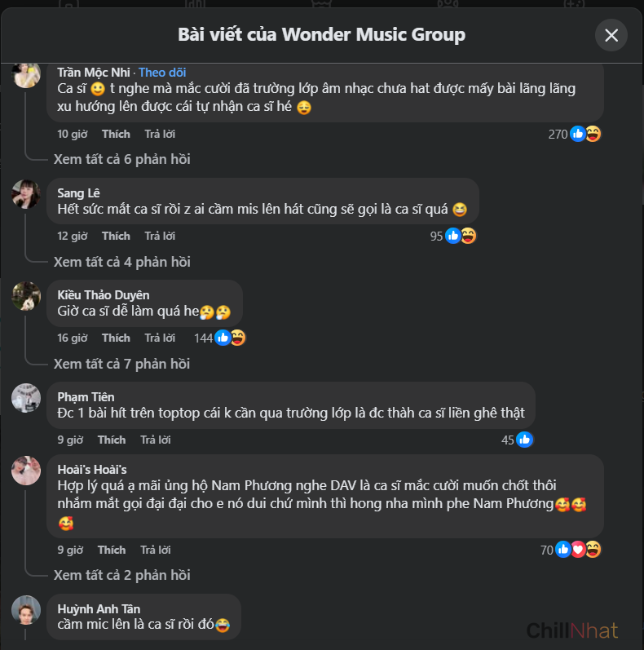Open Sang Lê's profile avatar
The image size is (644, 650).
[x=26, y=194]
